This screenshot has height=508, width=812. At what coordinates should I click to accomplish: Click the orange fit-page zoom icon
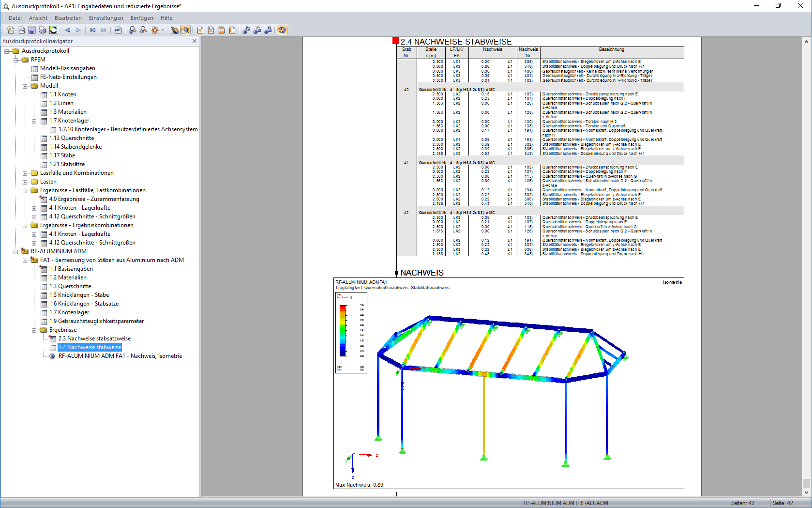(x=155, y=30)
